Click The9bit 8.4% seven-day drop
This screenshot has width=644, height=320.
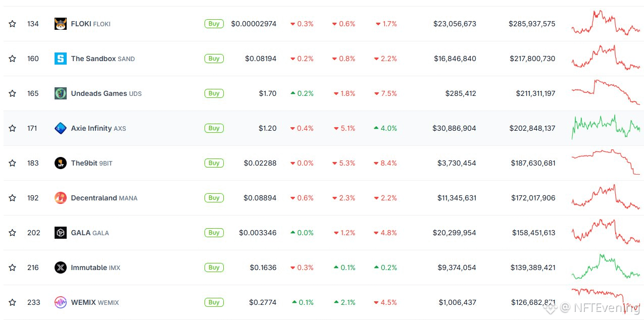[x=385, y=163]
